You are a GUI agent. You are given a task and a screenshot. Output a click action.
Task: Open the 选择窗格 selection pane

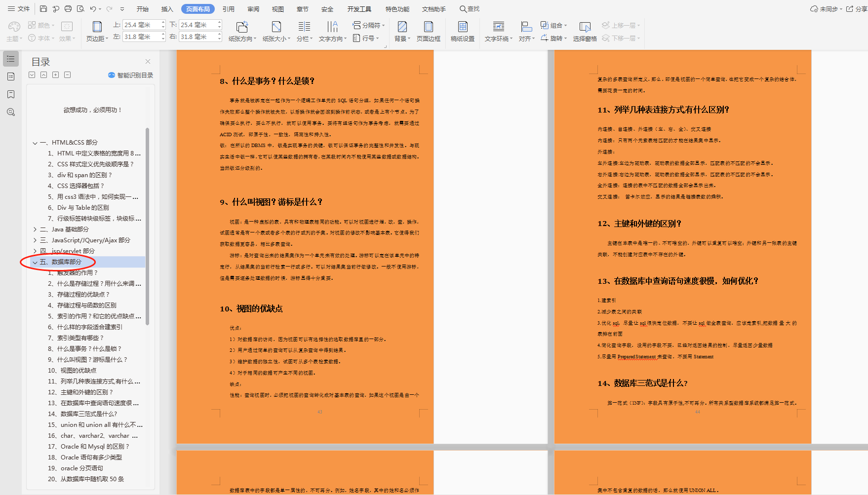pyautogui.click(x=585, y=32)
